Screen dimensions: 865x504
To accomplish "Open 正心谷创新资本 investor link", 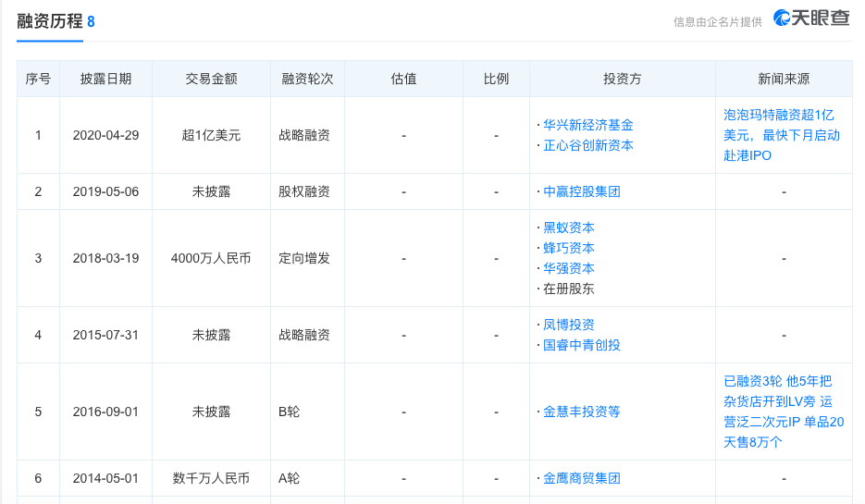I will tap(588, 145).
